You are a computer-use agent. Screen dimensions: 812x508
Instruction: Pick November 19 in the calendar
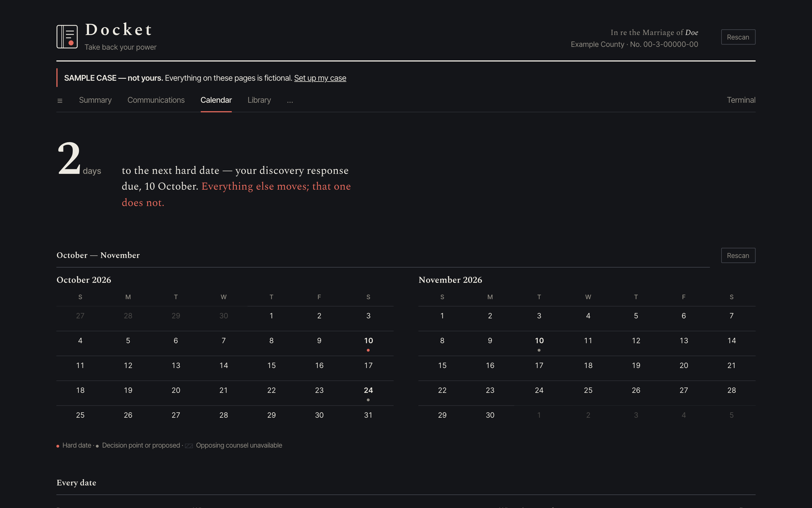(636, 365)
